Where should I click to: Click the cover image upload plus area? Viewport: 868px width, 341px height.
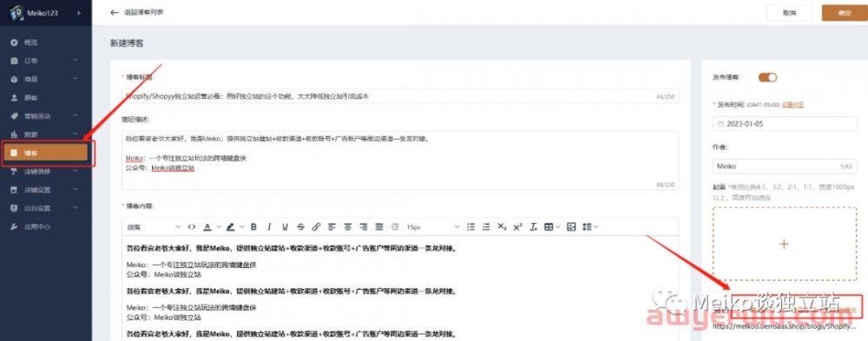(x=785, y=244)
